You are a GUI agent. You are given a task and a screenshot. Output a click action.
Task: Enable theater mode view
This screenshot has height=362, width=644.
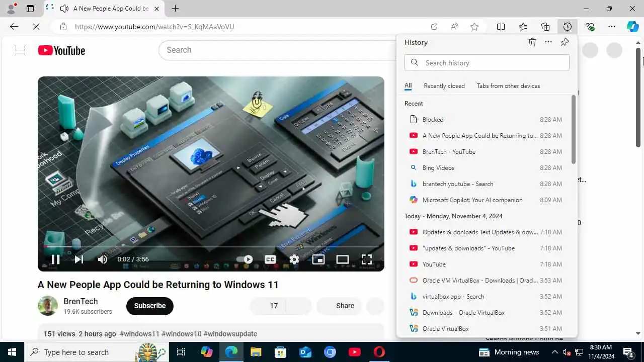pyautogui.click(x=343, y=259)
